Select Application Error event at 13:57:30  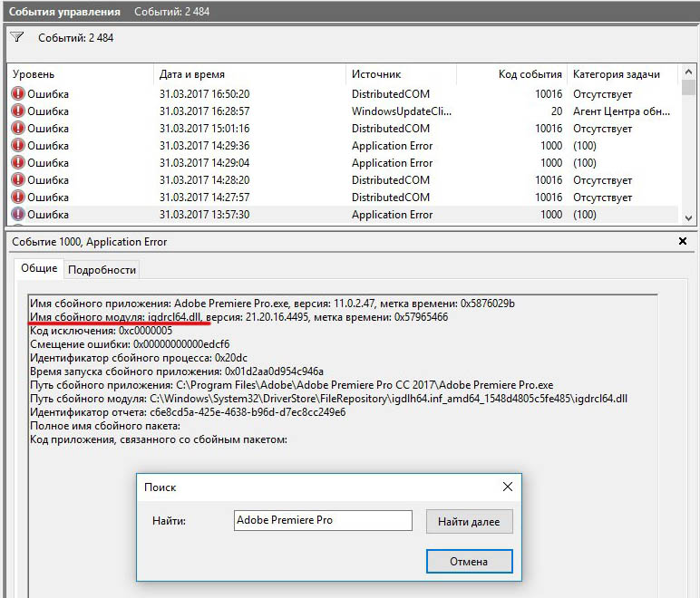(343, 215)
